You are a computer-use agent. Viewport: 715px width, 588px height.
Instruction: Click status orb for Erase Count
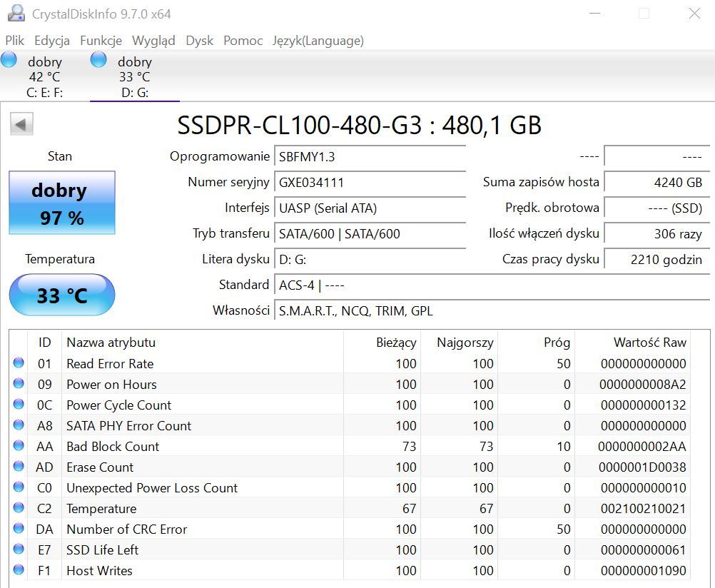coord(19,466)
